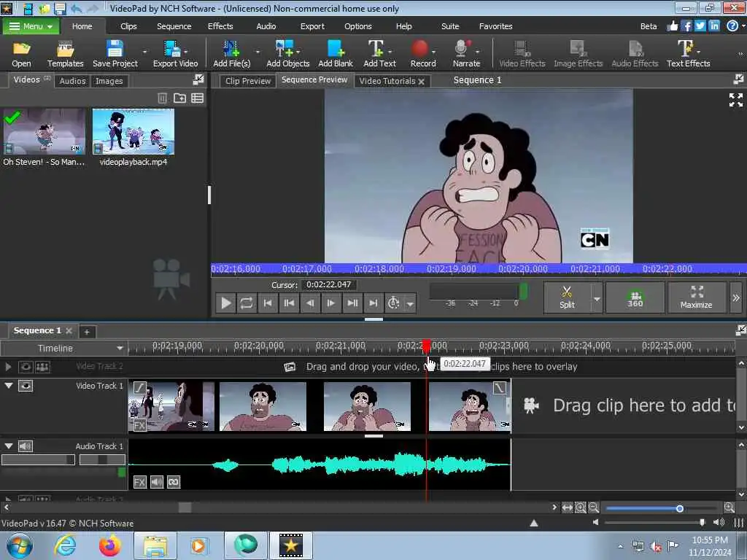Collapse Video Track 1 triangle
Screen dimensions: 747x560
tap(9, 385)
